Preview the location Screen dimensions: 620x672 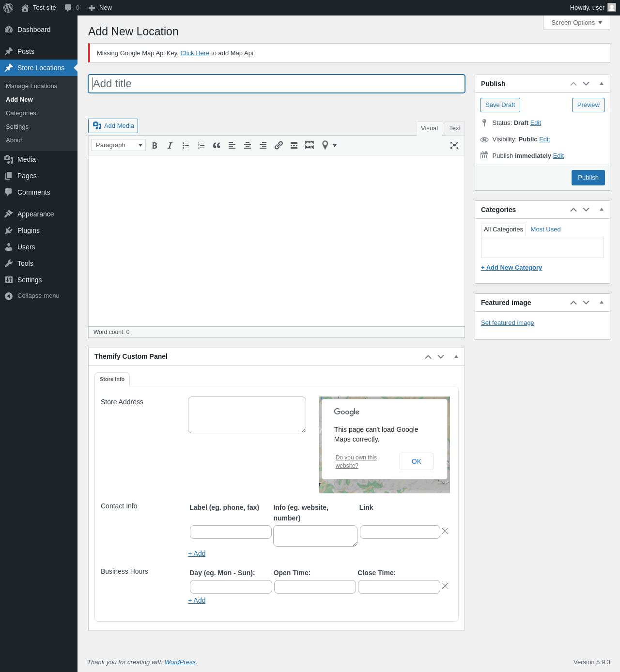point(588,105)
